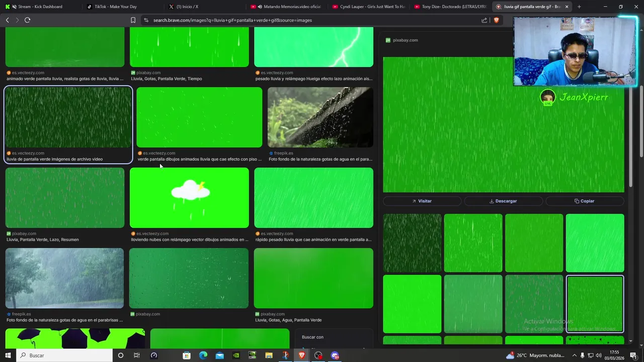Click the highlighted related thumbnail in the preview grid
644x362 pixels.
(x=595, y=304)
